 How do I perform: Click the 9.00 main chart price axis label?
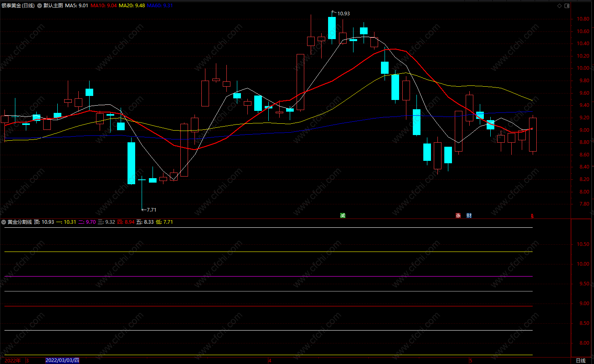click(584, 130)
